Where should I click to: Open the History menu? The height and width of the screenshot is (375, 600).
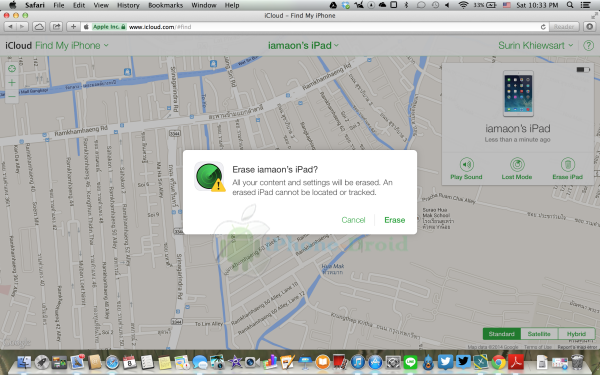(x=128, y=5)
